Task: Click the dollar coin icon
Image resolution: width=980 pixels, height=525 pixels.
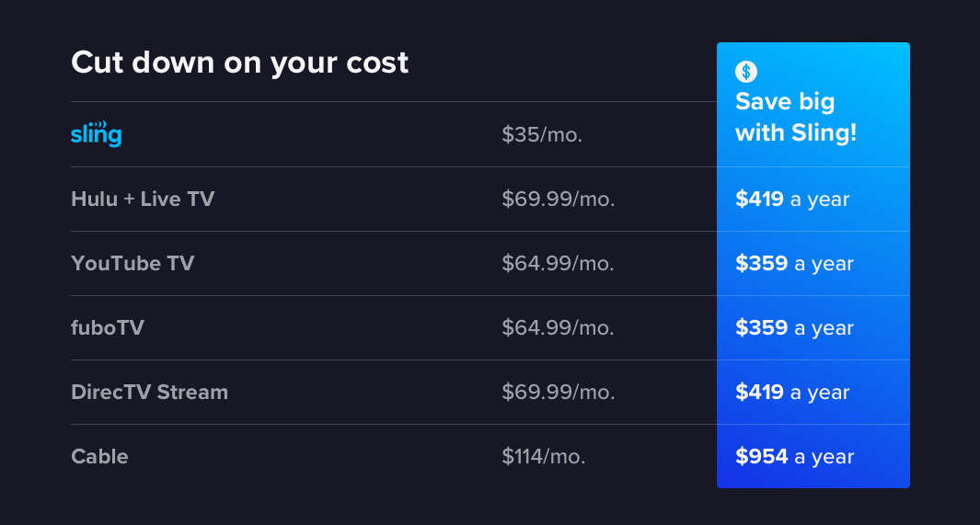Action: [x=745, y=72]
